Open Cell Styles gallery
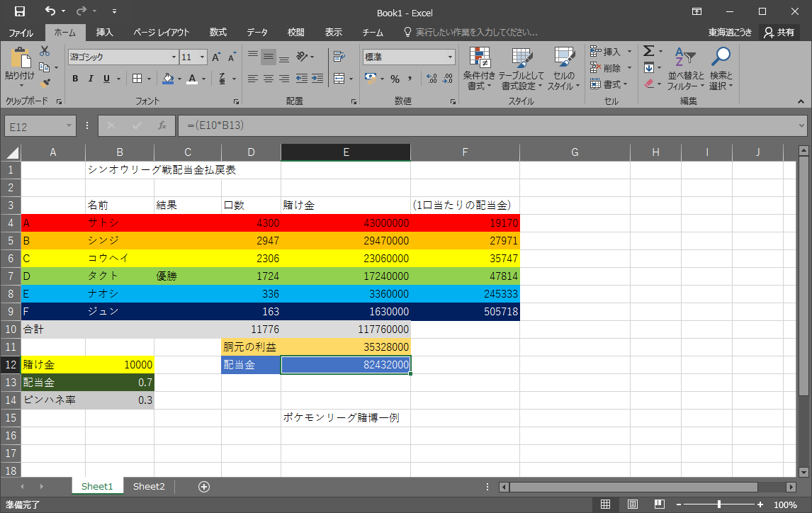 point(563,68)
